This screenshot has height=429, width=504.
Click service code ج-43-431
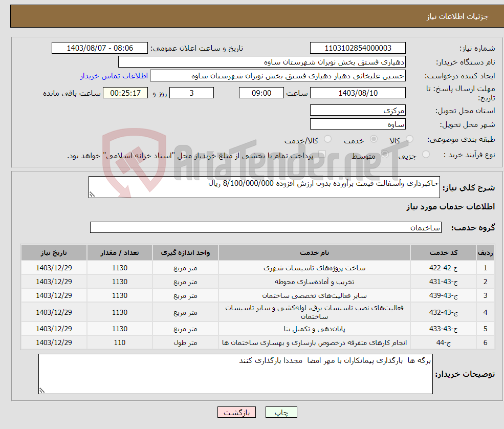[443, 282]
